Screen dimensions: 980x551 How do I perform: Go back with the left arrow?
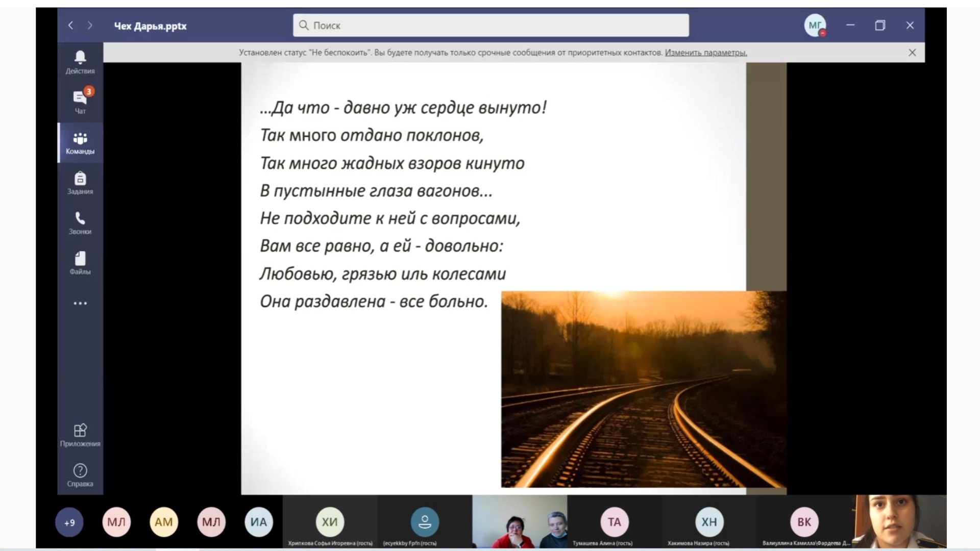tap(71, 25)
